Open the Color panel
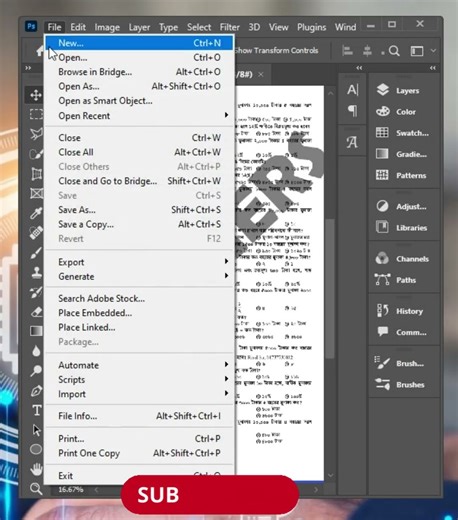The image size is (458, 520). [404, 111]
